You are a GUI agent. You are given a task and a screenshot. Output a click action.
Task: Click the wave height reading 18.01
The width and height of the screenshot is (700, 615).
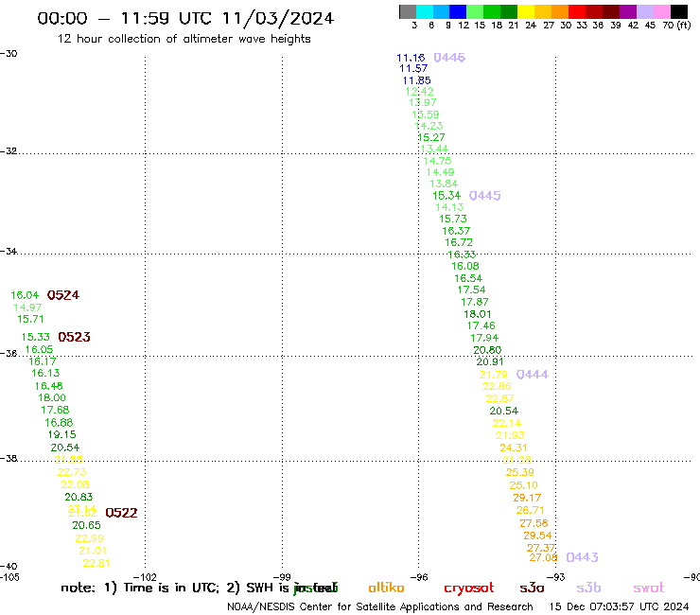[478, 314]
